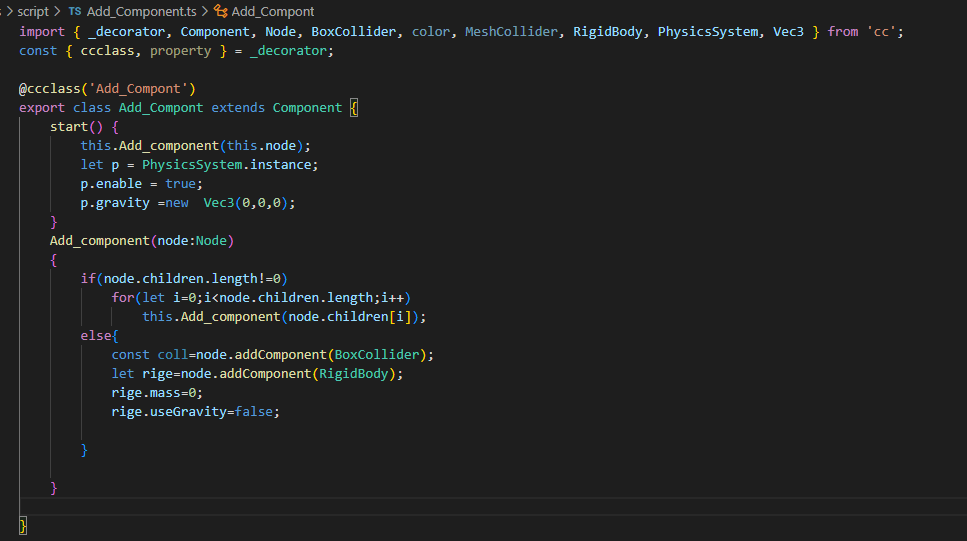Click 'node.children[i]' in the recursive call

(x=350, y=316)
